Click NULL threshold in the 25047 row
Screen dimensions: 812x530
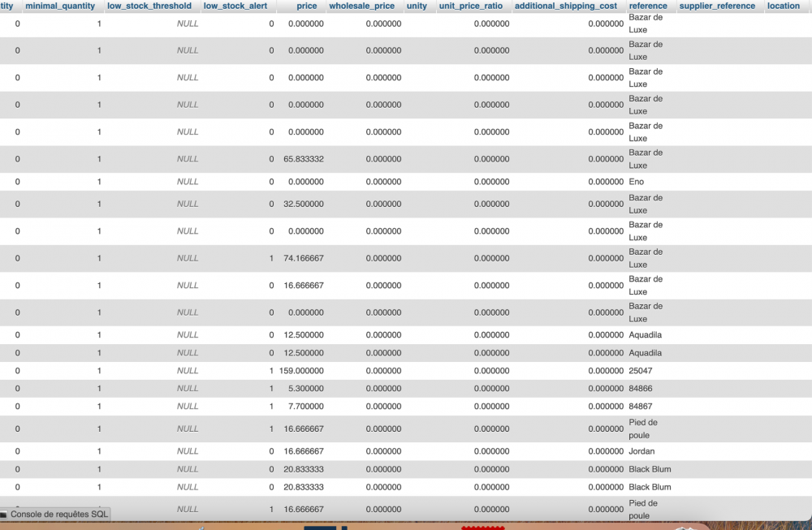(188, 371)
